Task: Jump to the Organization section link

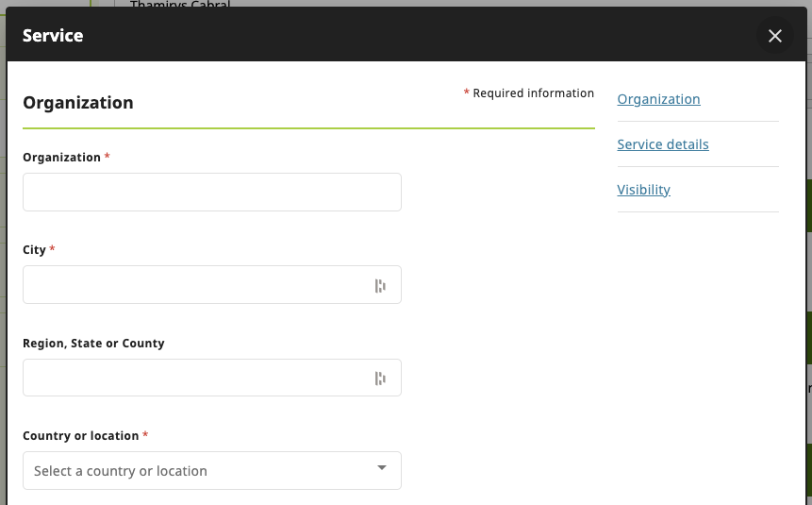Action: [658, 99]
